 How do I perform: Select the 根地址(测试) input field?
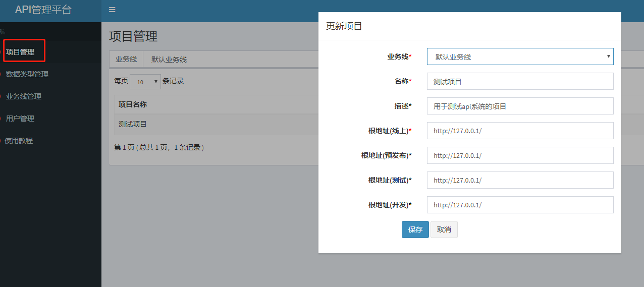coord(520,180)
